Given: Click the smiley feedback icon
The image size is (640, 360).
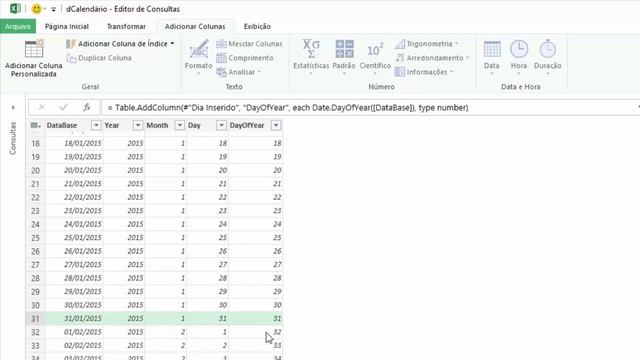Looking at the screenshot, I should pyautogui.click(x=36, y=9).
